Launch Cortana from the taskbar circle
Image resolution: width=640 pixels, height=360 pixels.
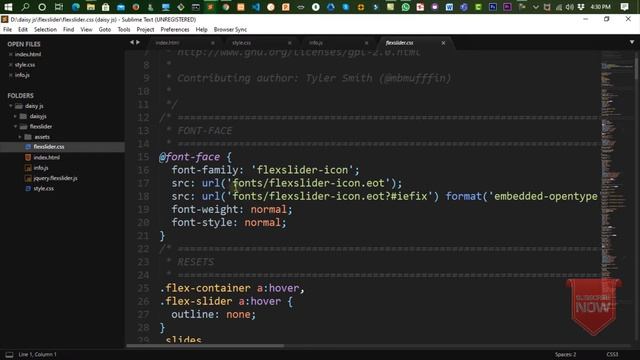pos(42,7)
